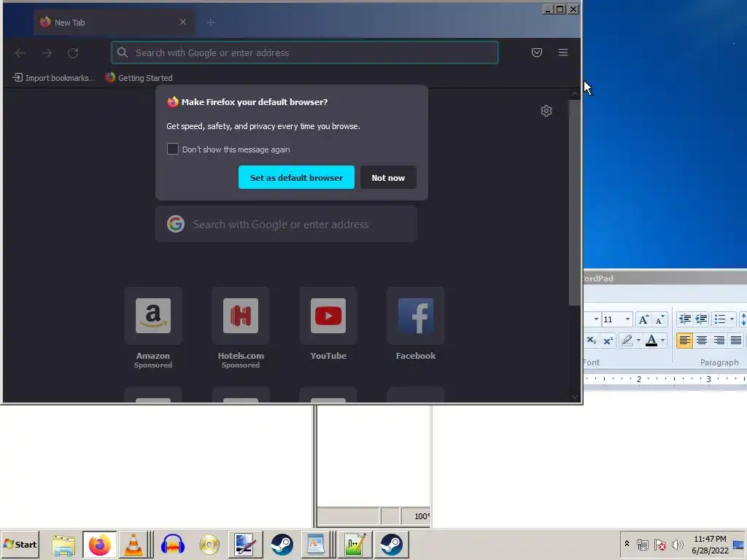Open the Getting Started bookmark
The image size is (747, 560).
(x=139, y=77)
